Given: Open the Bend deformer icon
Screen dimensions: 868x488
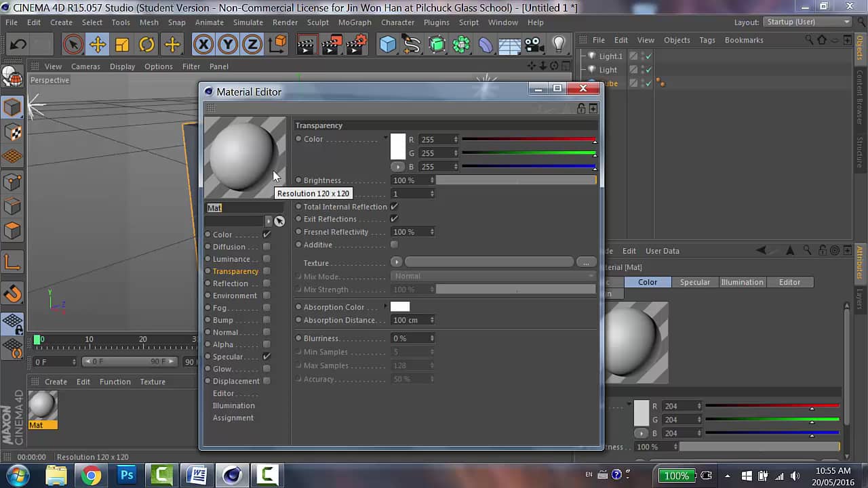Looking at the screenshot, I should [x=486, y=45].
